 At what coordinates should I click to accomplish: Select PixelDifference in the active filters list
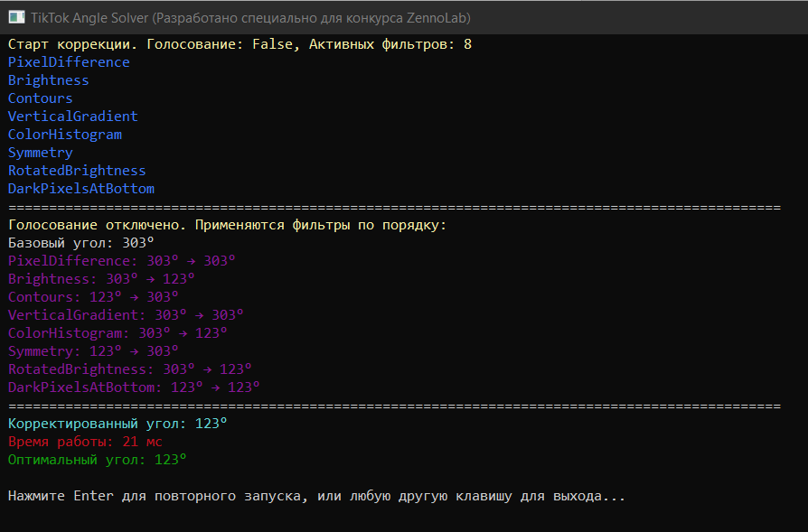tap(69, 62)
